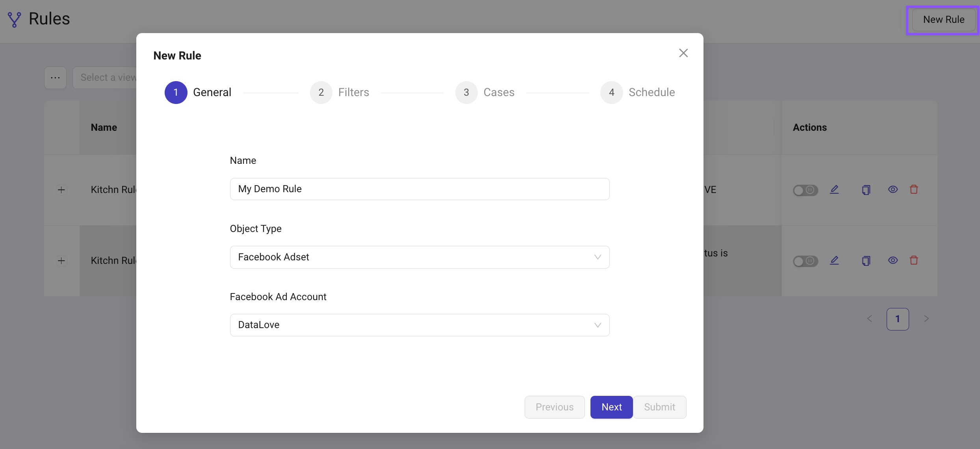Viewport: 980px width, 449px height.
Task: Click duplicate icon in second rule row
Action: point(866,261)
